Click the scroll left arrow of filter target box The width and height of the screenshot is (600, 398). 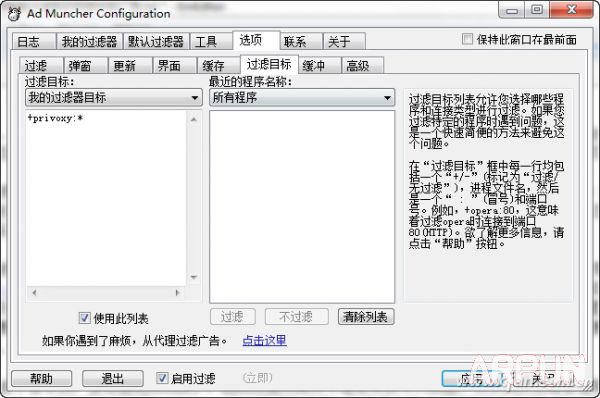pyautogui.click(x=34, y=293)
